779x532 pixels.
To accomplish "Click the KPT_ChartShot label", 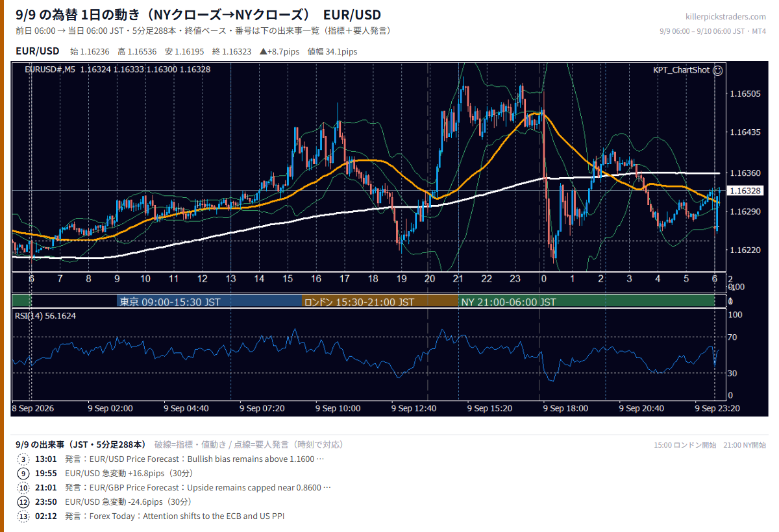I will pyautogui.click(x=681, y=70).
